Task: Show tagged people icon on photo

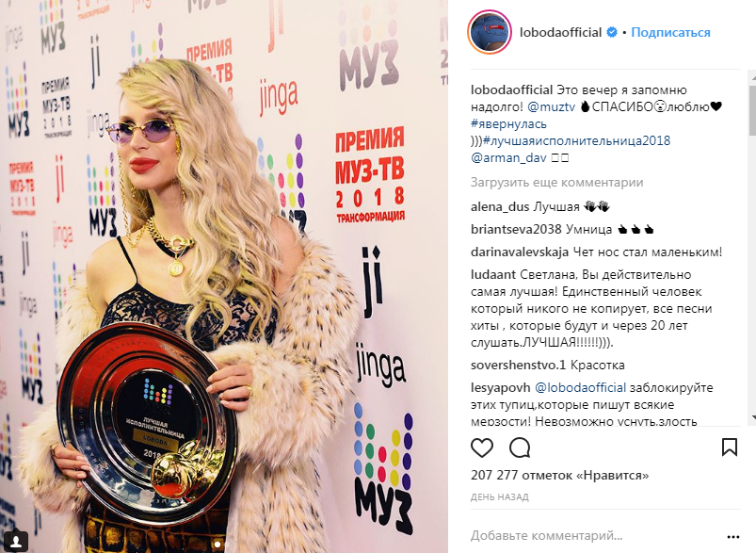Action: (15, 539)
